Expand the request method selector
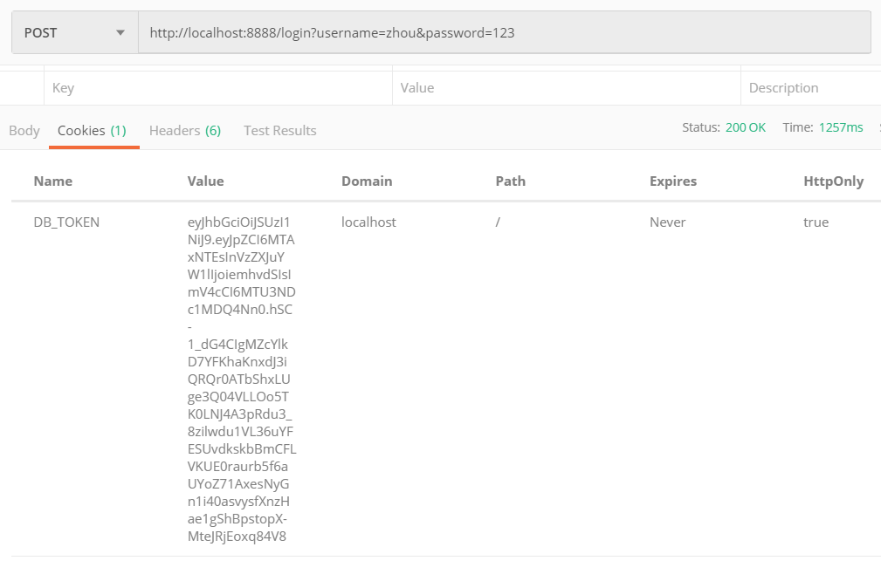 tap(74, 31)
